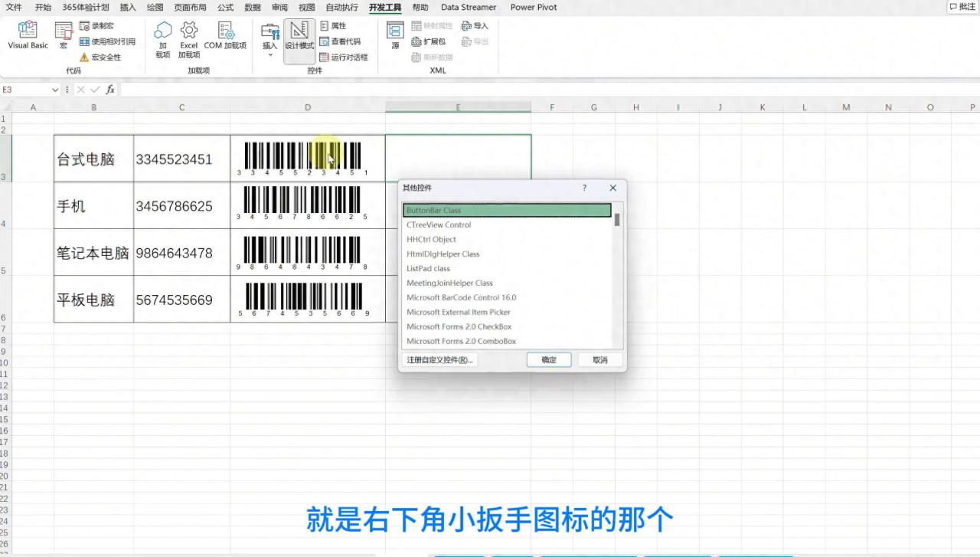Click the fx insert function icon
Image resolution: width=980 pixels, height=557 pixels.
(x=110, y=90)
